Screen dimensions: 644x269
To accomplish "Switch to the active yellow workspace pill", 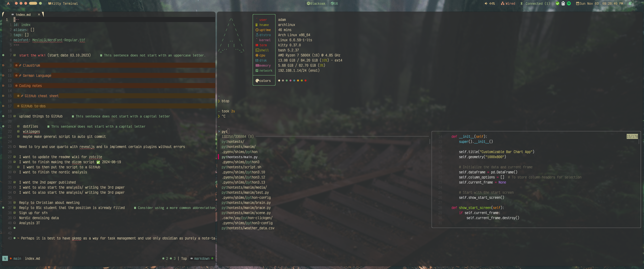I will click(33, 4).
